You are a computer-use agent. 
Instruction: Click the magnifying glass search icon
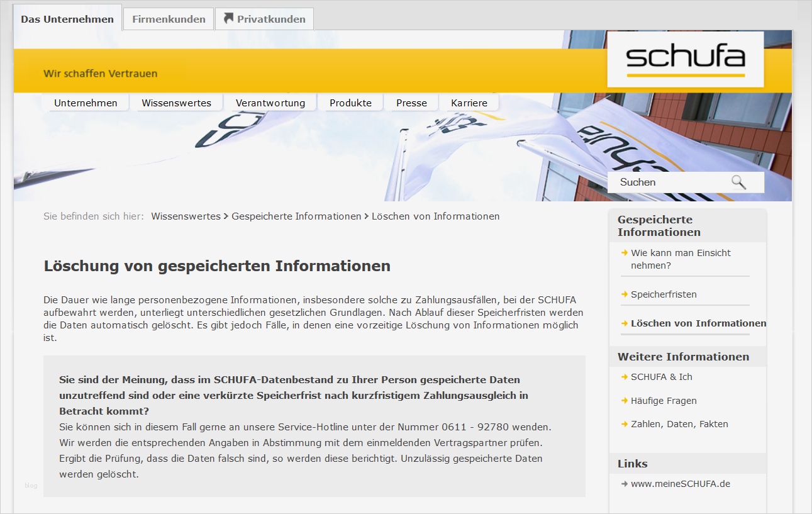(x=738, y=182)
